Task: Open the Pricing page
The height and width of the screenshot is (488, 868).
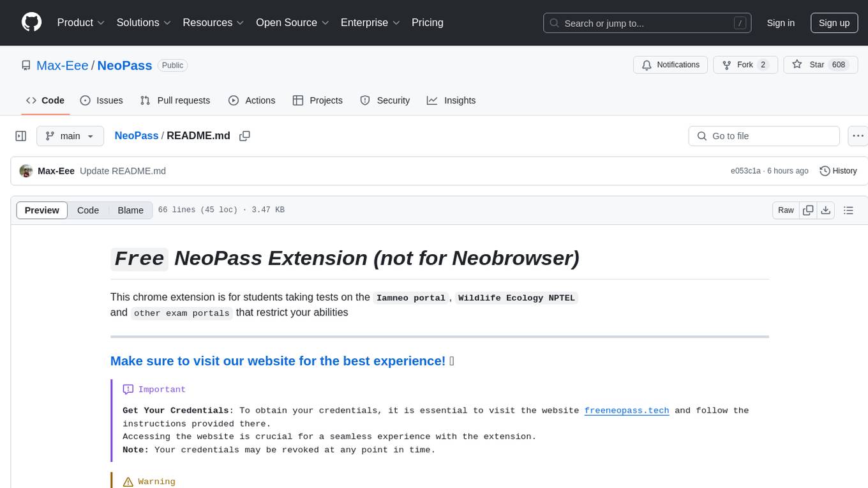Action: 428,22
